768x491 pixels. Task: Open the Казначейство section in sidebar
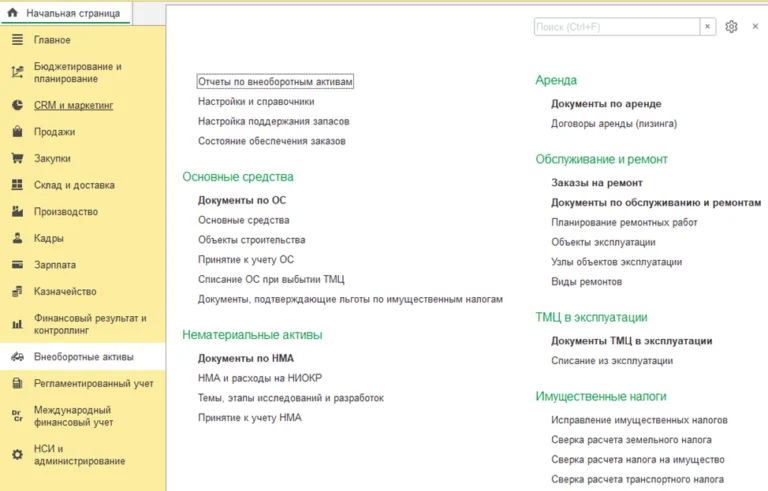tap(65, 291)
